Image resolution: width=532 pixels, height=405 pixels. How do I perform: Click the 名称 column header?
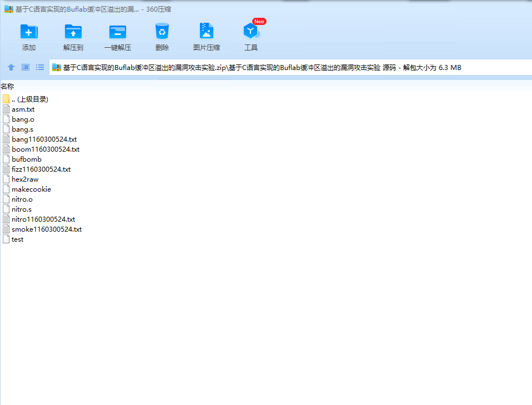pyautogui.click(x=7, y=87)
